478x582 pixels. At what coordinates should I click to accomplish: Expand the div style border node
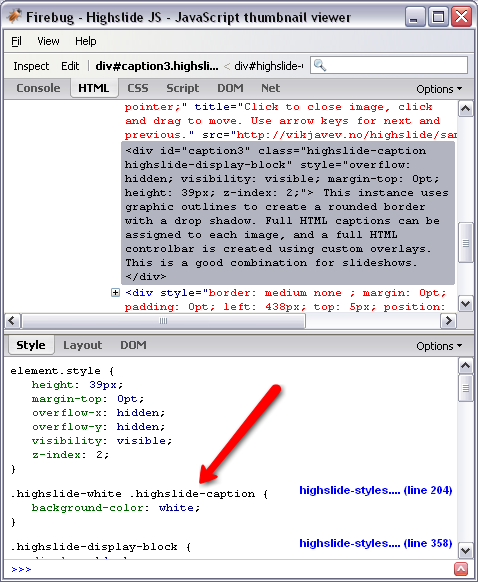[x=115, y=292]
